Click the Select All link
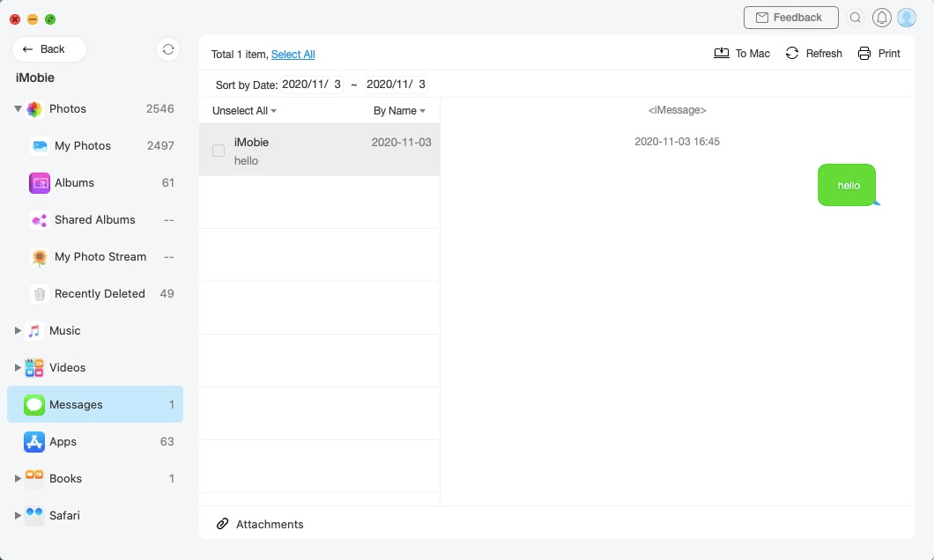Screen dimensions: 934x560 pos(293,55)
